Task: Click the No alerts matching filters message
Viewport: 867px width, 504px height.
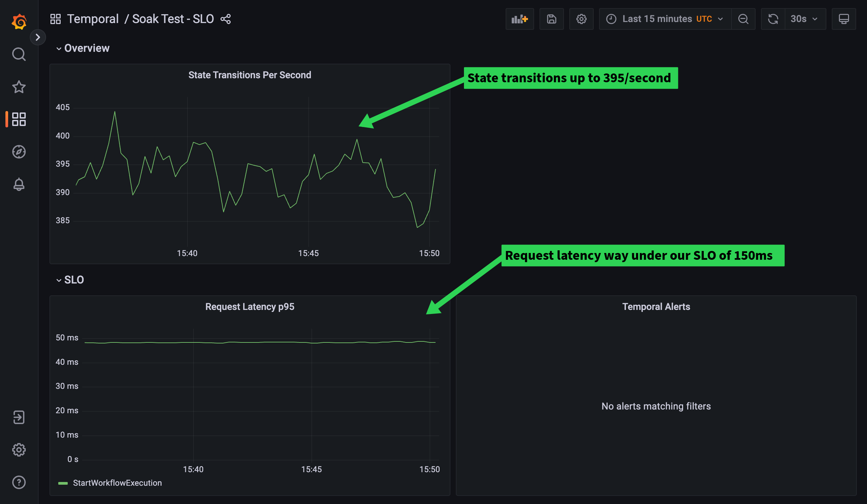Action: 656,406
